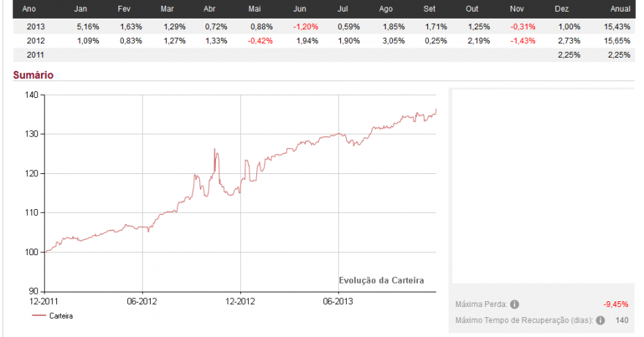
Task: Select the Abr column header
Action: [x=209, y=9]
